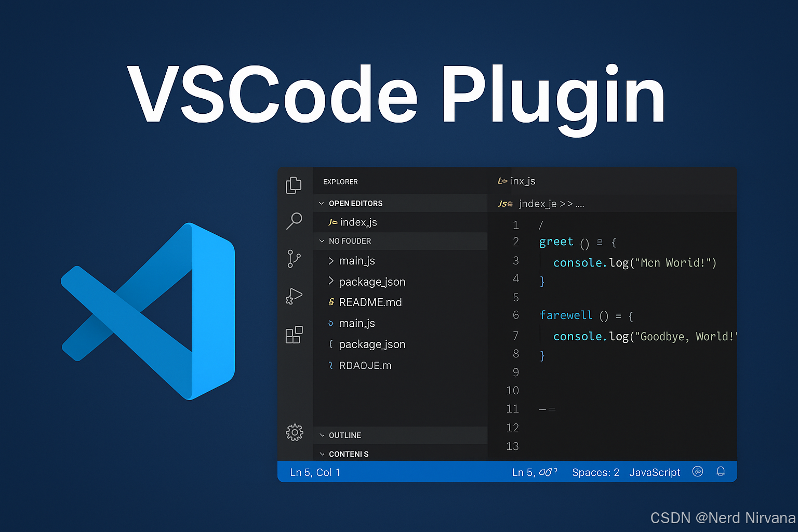Viewport: 798px width, 532px height.
Task: Click line number 9 in the gutter
Action: pos(516,372)
